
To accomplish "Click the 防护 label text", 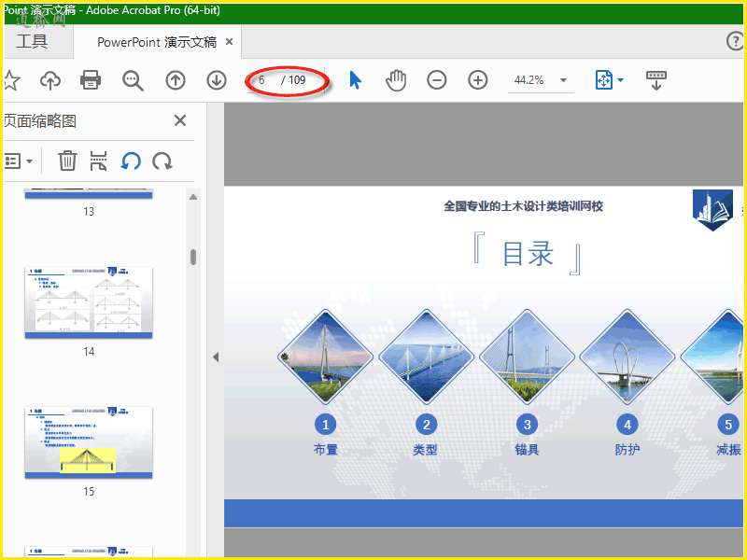I will coord(627,450).
